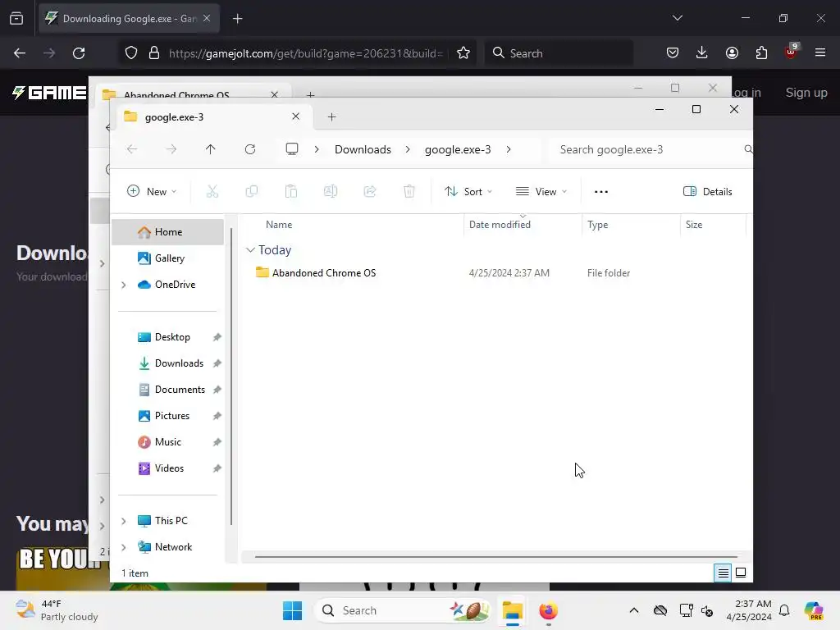Click the Share icon in toolbar
Image resolution: width=840 pixels, height=630 pixels.
coord(370,191)
